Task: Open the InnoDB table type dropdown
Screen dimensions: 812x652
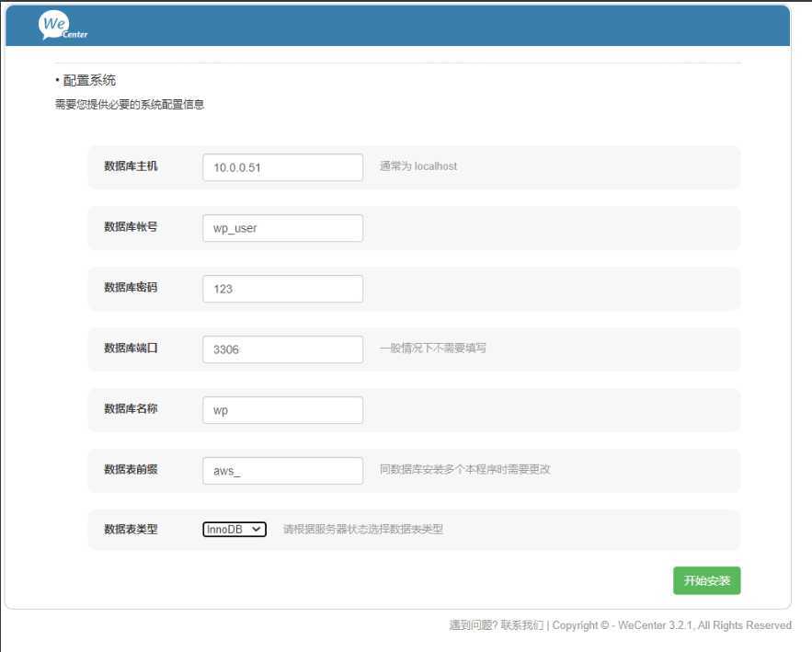Action: [234, 530]
